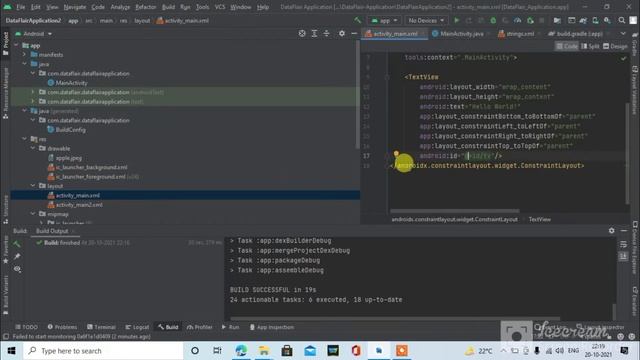Expand the manifests folder

24,54
